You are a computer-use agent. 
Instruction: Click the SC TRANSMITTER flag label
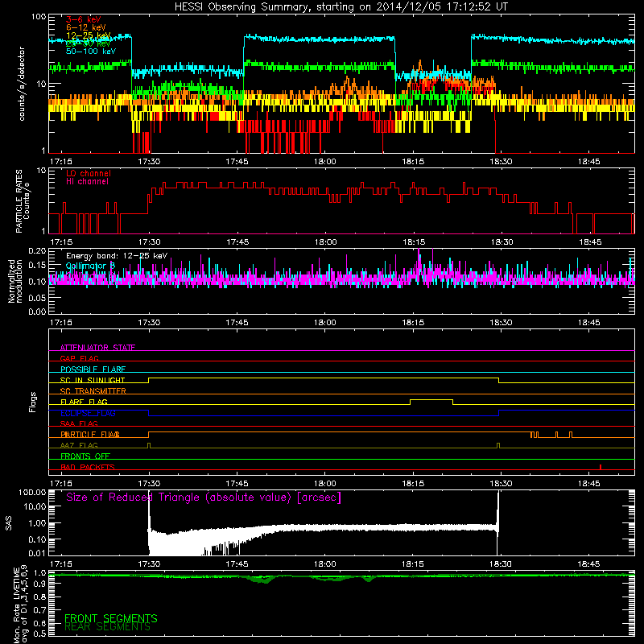click(x=93, y=390)
